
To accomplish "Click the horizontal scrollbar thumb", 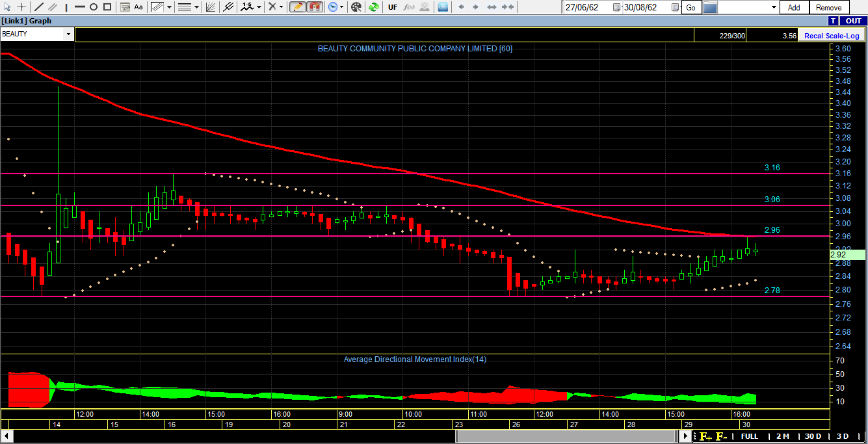I will click(568, 436).
